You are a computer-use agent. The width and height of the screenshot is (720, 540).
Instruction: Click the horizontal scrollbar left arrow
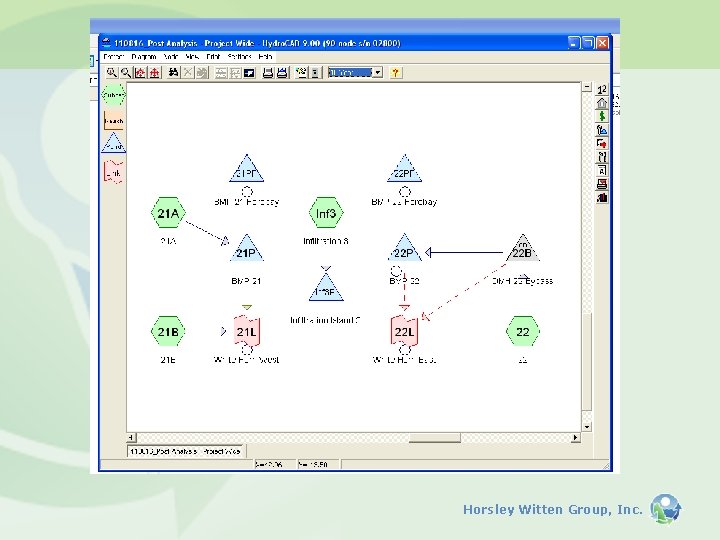point(131,438)
